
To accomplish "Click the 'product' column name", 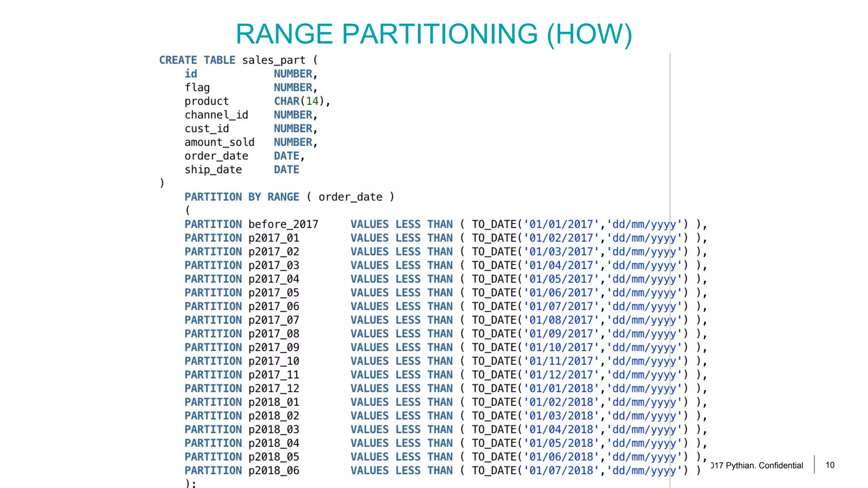I will (x=206, y=102).
